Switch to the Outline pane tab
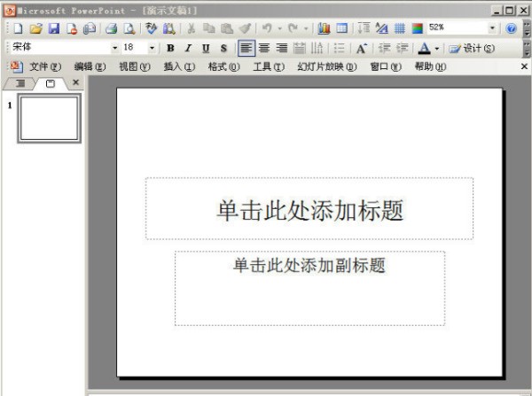 [20, 83]
